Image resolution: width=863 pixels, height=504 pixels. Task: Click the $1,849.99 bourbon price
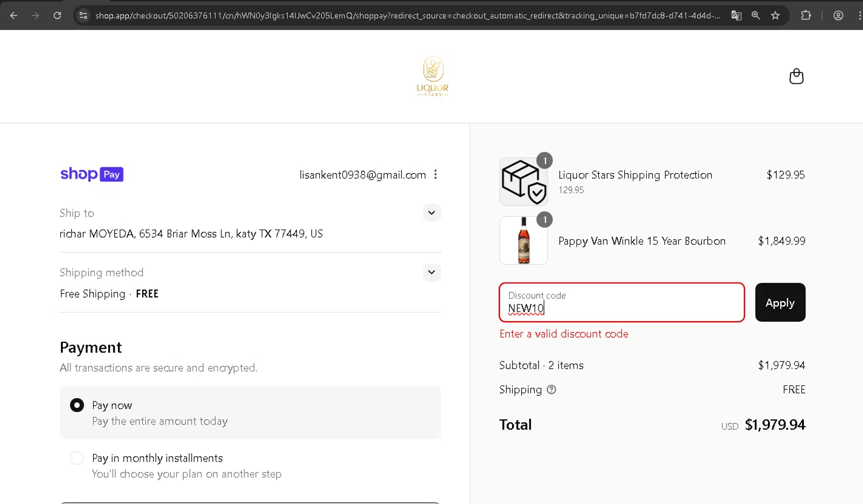[x=781, y=241]
